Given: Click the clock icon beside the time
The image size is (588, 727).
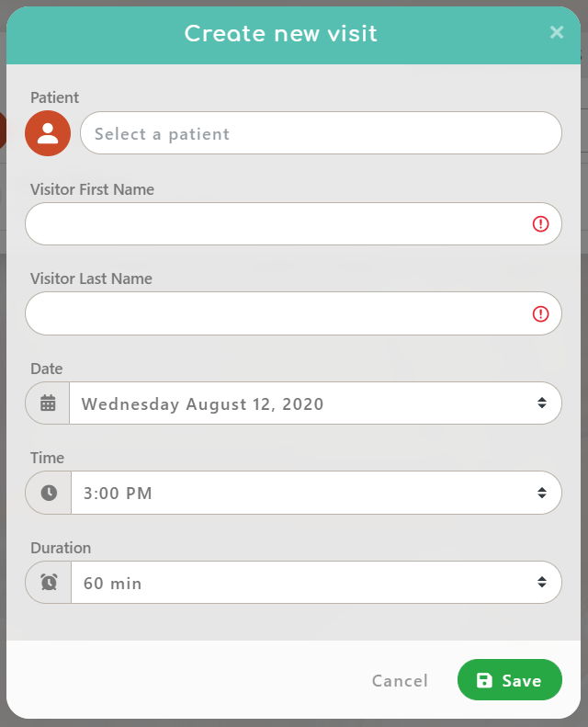Looking at the screenshot, I should click(49, 493).
